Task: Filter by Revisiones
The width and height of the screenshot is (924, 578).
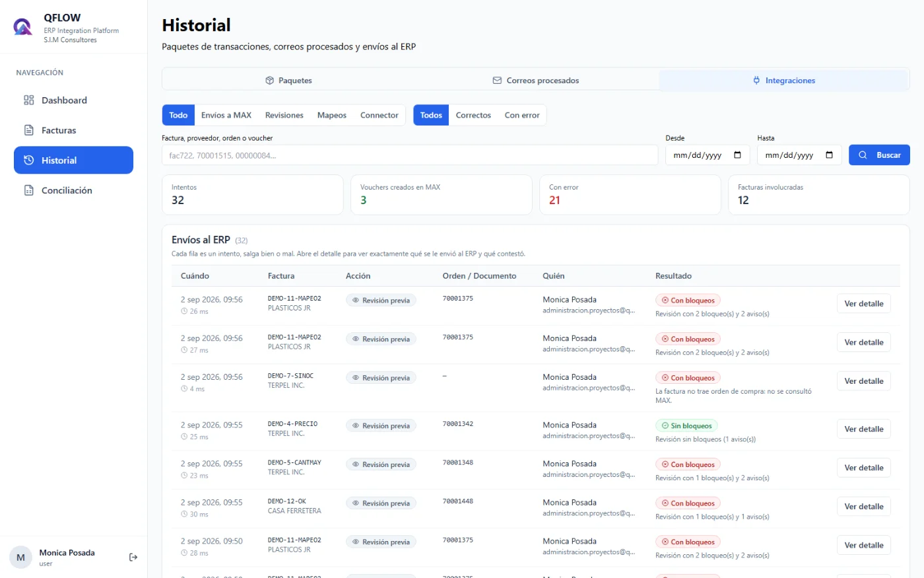Action: (x=284, y=115)
